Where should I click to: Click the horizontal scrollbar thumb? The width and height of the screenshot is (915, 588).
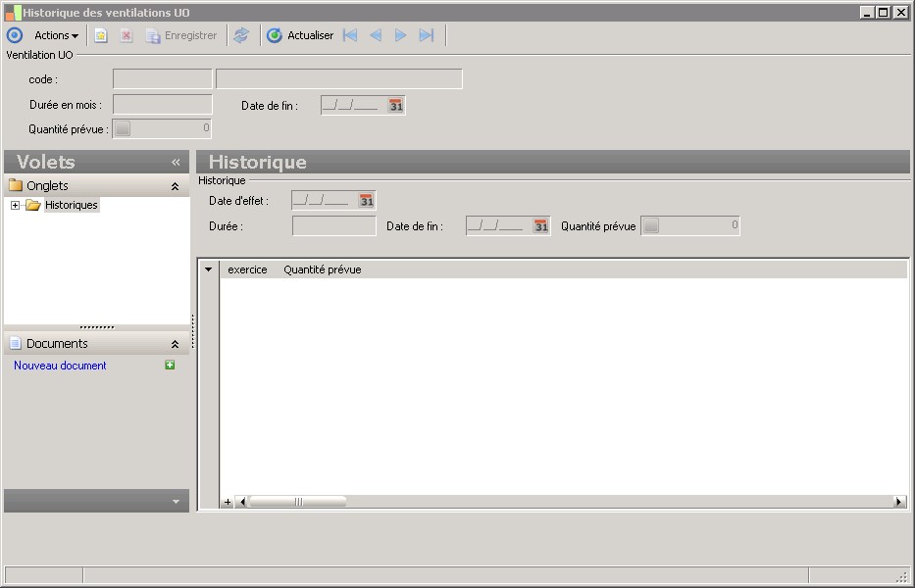[298, 502]
